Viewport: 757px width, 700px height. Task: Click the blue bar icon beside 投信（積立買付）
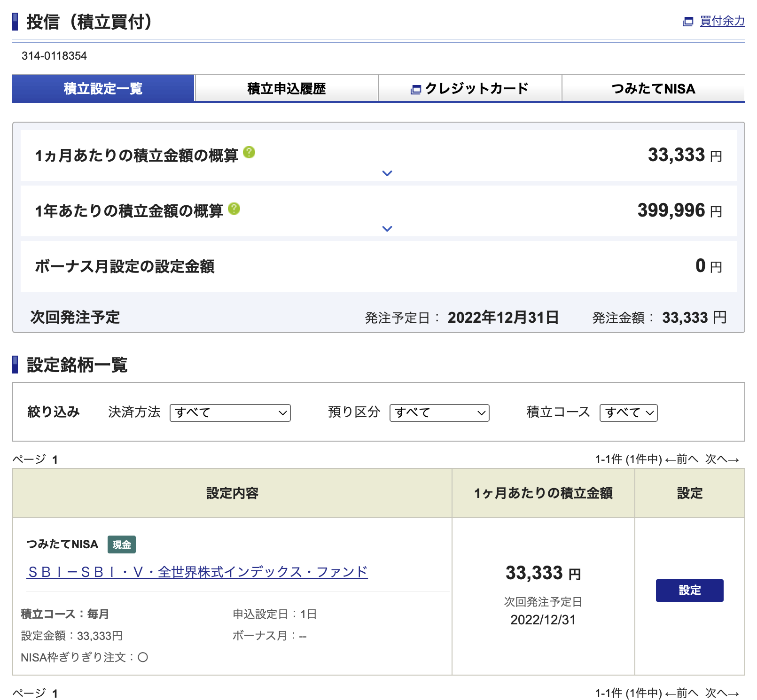tap(16, 21)
